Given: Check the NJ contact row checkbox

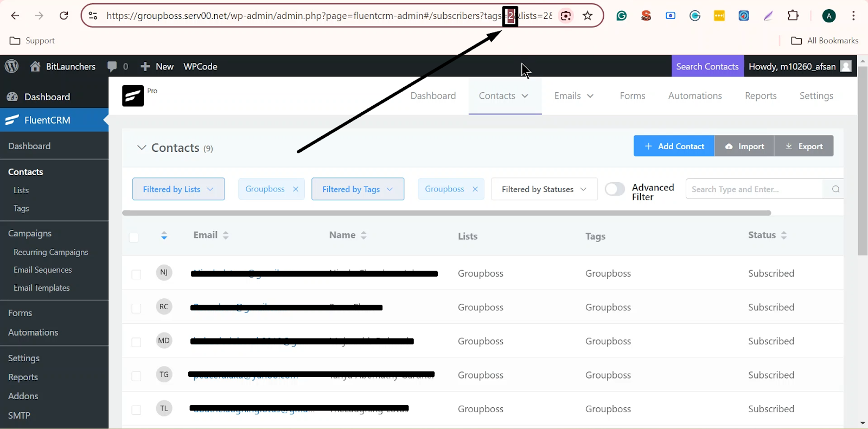Looking at the screenshot, I should tap(136, 274).
